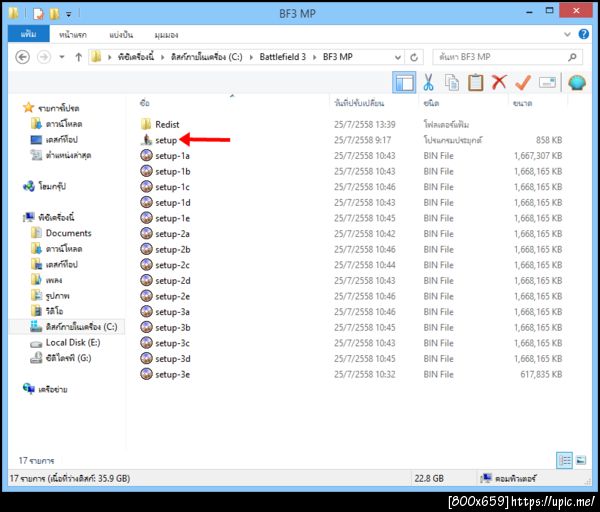
Task: Click the C: drive breadcrumb
Action: [206, 57]
